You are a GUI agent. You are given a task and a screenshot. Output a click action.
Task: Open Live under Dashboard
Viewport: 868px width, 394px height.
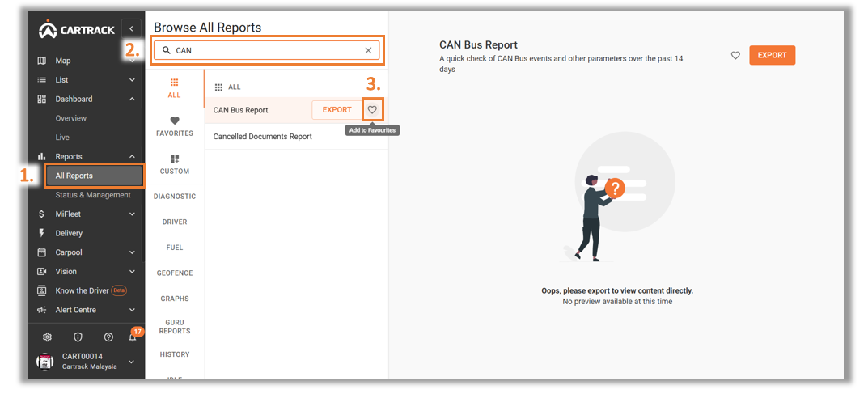click(x=62, y=138)
